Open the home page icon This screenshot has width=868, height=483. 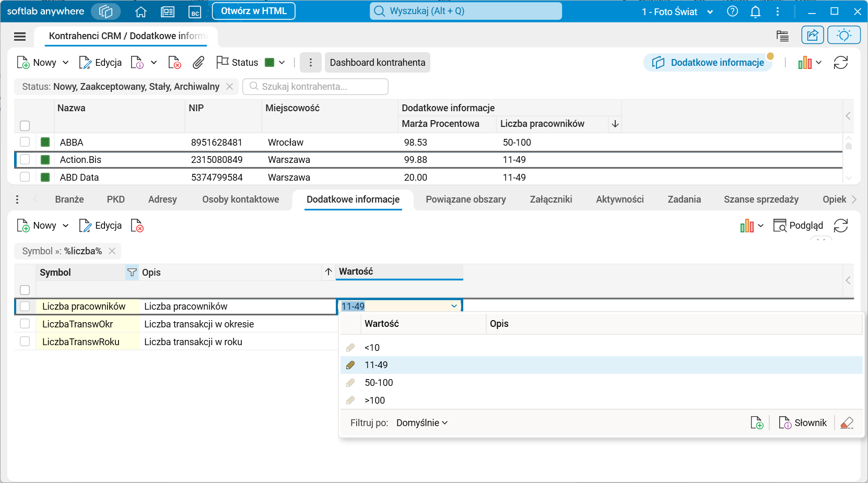click(x=140, y=11)
